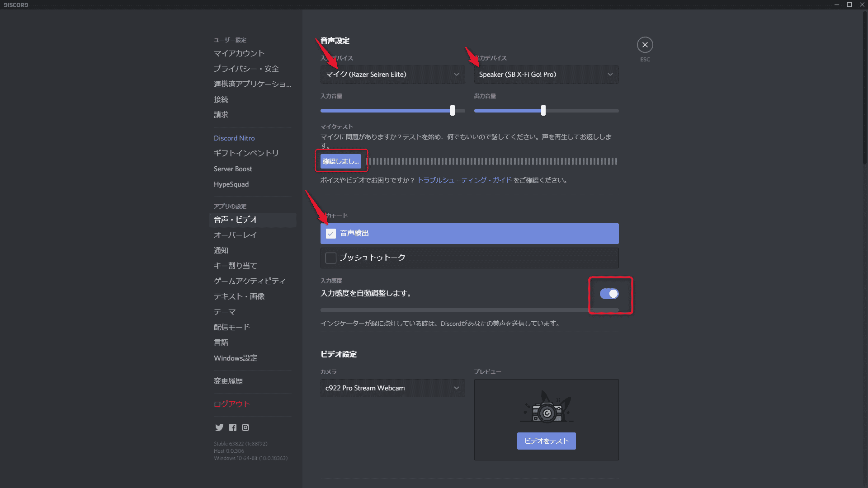Open テーマ settings

coord(253,312)
